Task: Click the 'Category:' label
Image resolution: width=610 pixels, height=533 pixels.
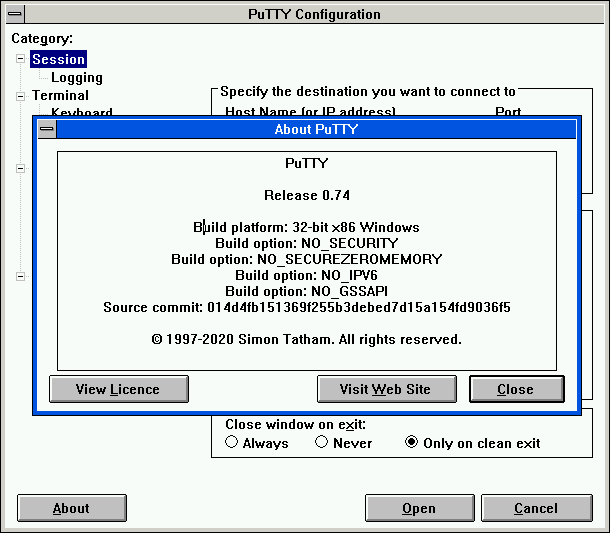Action: [x=42, y=38]
